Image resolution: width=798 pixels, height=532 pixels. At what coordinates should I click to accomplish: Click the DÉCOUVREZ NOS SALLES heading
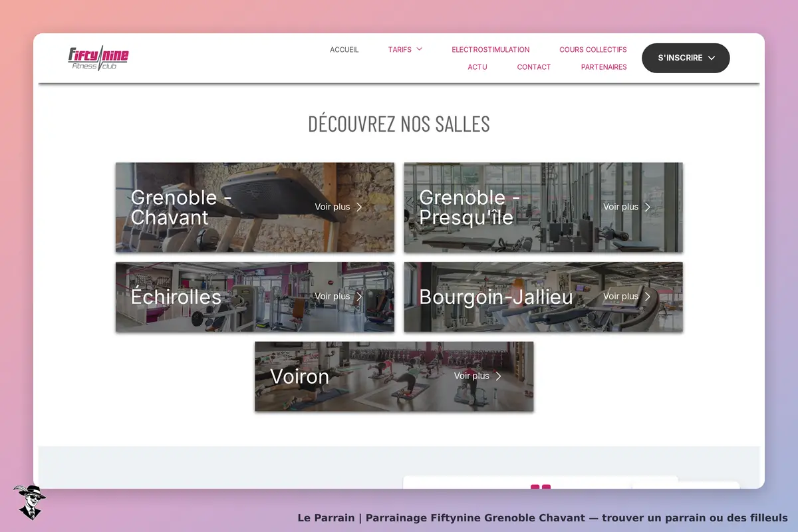[399, 124]
